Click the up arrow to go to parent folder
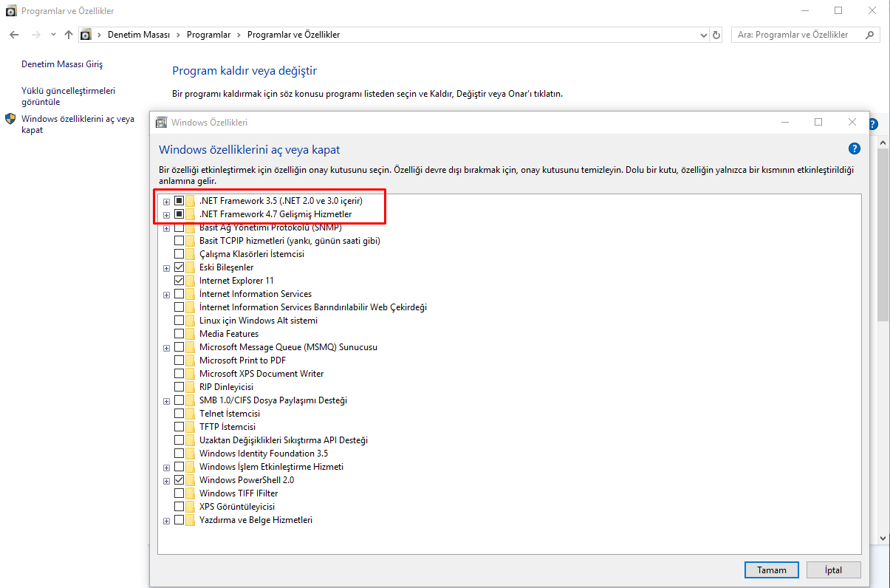890x588 pixels. click(x=69, y=35)
